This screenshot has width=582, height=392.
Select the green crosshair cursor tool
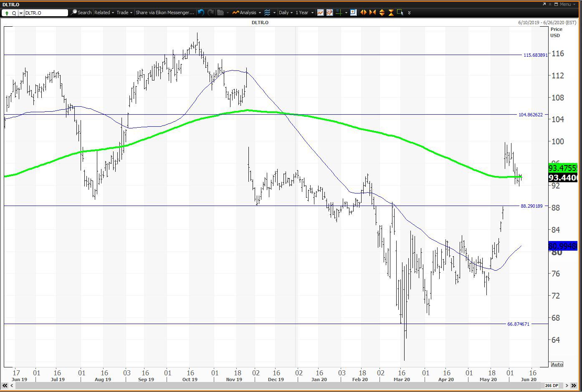[339, 13]
